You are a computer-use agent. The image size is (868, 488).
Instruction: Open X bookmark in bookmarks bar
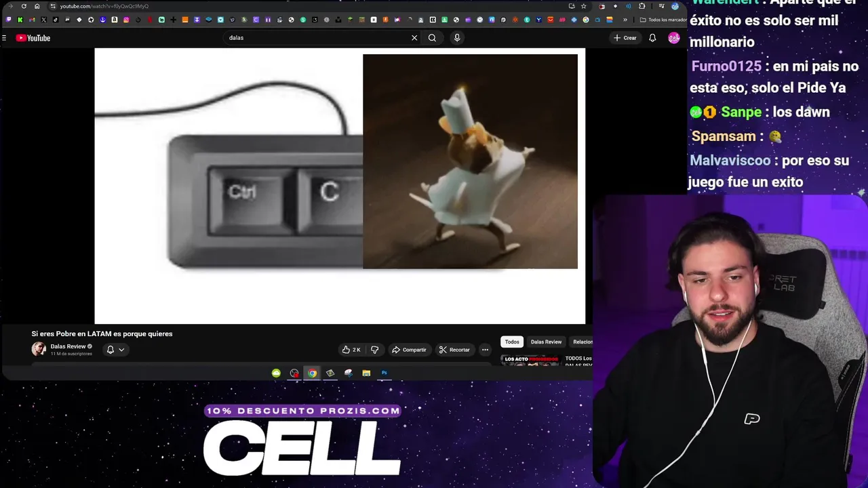click(43, 20)
